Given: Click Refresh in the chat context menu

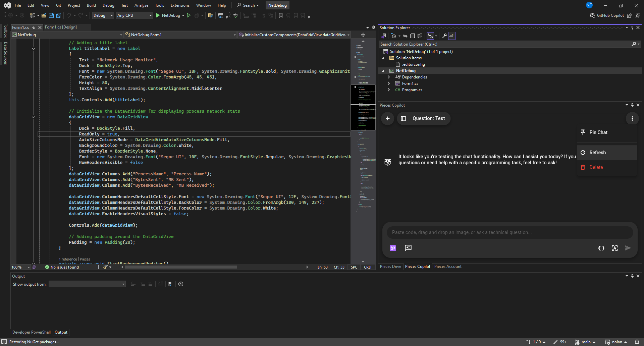Looking at the screenshot, I should click(597, 153).
